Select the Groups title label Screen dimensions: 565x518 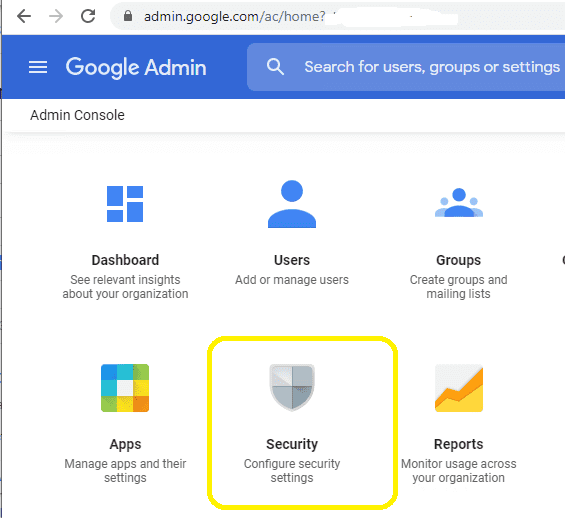pyautogui.click(x=459, y=260)
